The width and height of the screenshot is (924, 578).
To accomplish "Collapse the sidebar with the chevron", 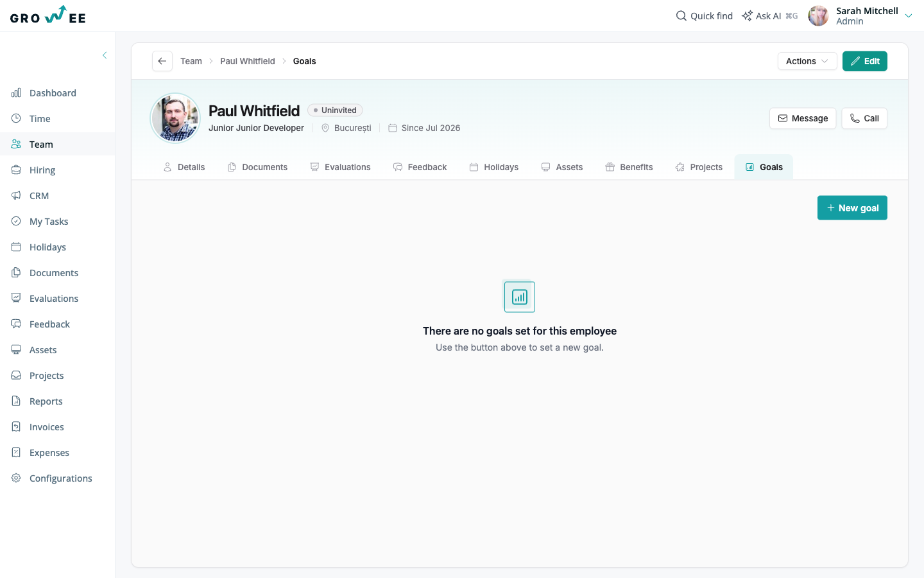I will coord(105,55).
